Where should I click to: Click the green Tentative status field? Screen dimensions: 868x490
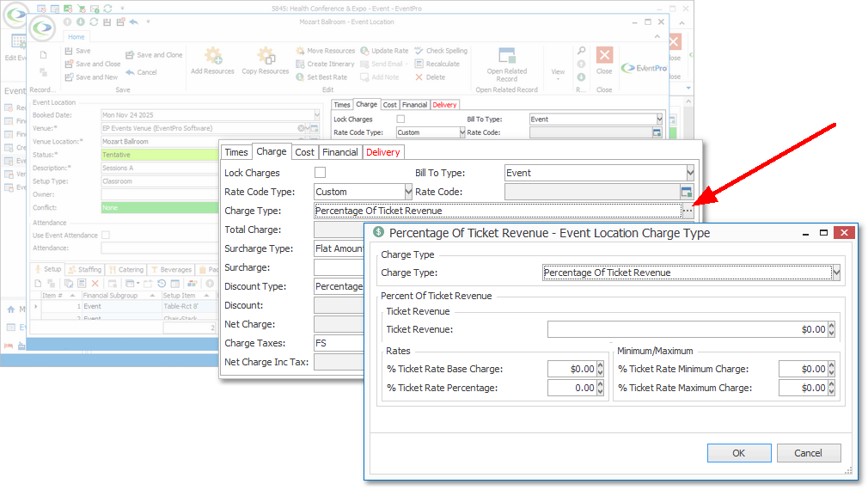pyautogui.click(x=160, y=155)
